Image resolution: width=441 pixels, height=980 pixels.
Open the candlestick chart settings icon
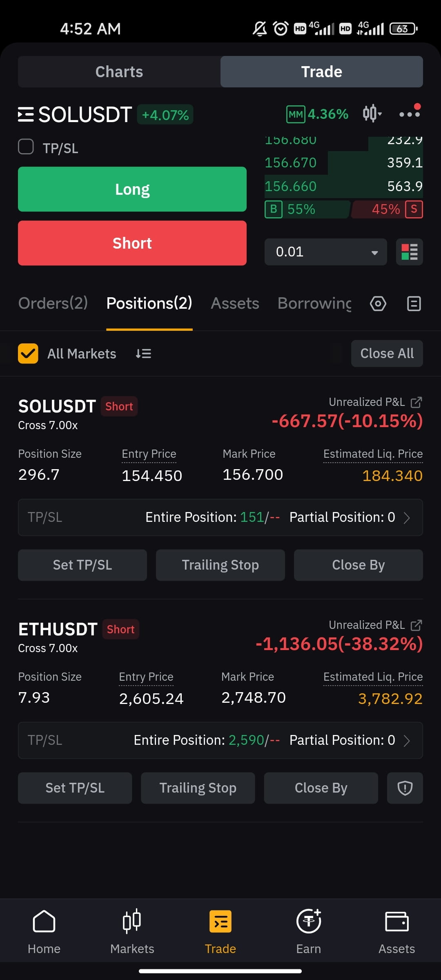pos(372,114)
